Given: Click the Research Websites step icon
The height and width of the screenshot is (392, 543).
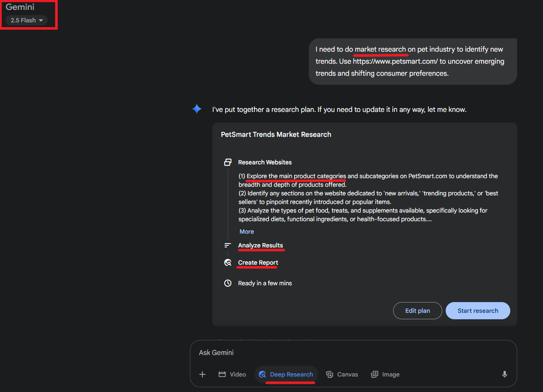Looking at the screenshot, I should click(228, 162).
